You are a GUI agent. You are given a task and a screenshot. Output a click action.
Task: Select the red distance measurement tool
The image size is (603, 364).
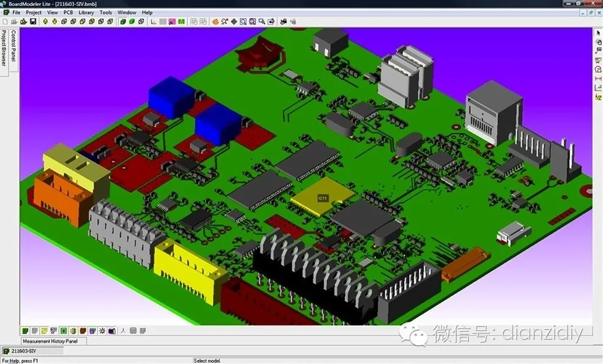click(x=598, y=79)
